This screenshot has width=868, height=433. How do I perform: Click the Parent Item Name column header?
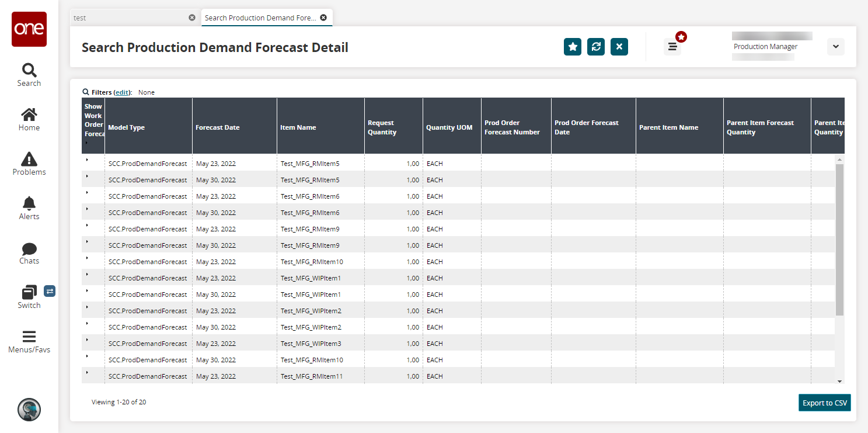pos(680,126)
